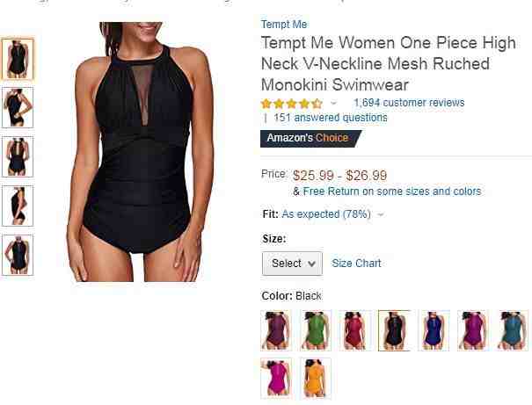Image resolution: width=532 pixels, height=405 pixels.
Task: Open the Size Select dropdown
Action: coord(292,264)
